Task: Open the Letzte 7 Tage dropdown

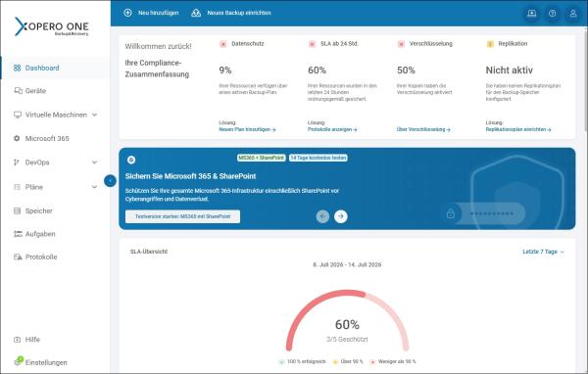Action: click(x=543, y=252)
